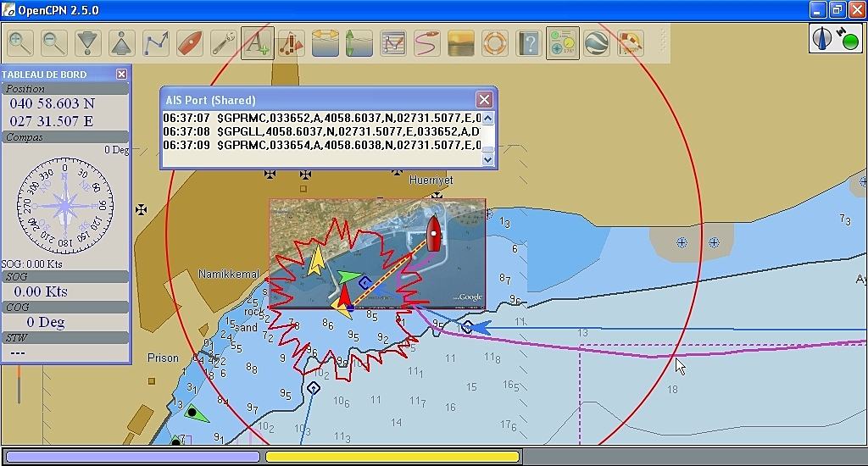Viewport: 868px width, 466px height.
Task: Change color scheme with the sunset icon
Action: (x=460, y=43)
